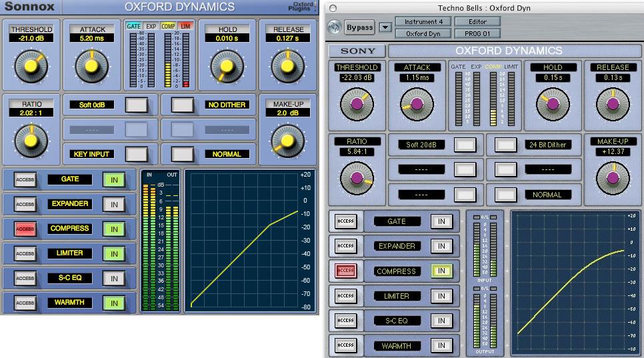
Task: Click the KEY INPUT button in Sonnox
Action: click(137, 154)
